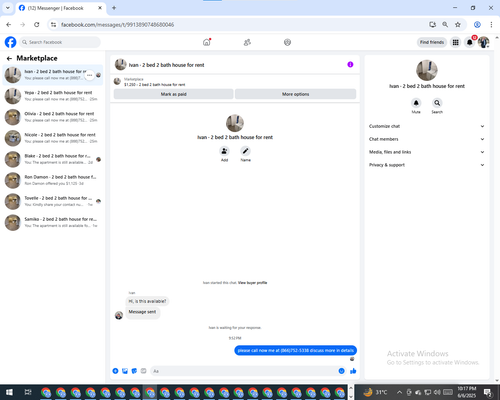The image size is (500, 400).
Task: Edit chat name with the pencil icon
Action: tap(245, 151)
